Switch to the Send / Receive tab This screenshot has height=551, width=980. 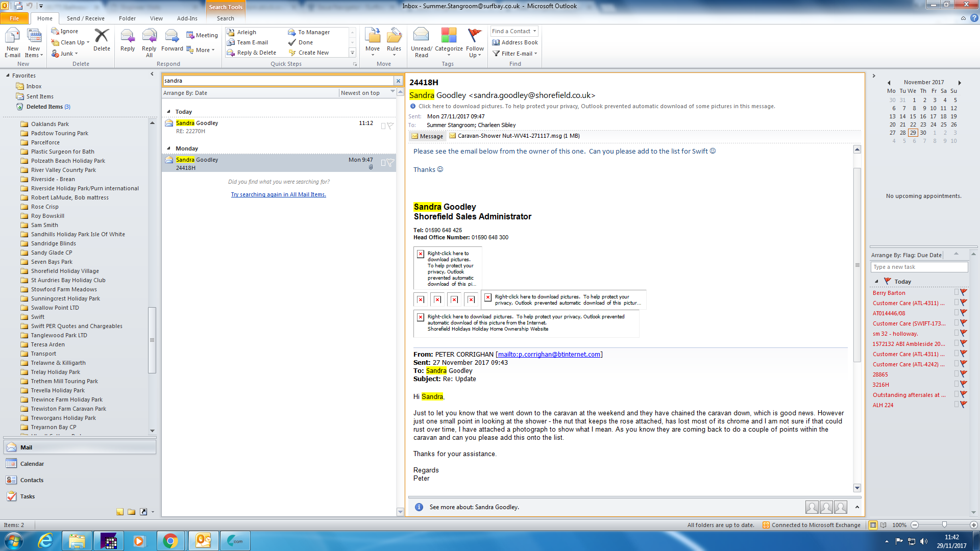[x=85, y=18]
